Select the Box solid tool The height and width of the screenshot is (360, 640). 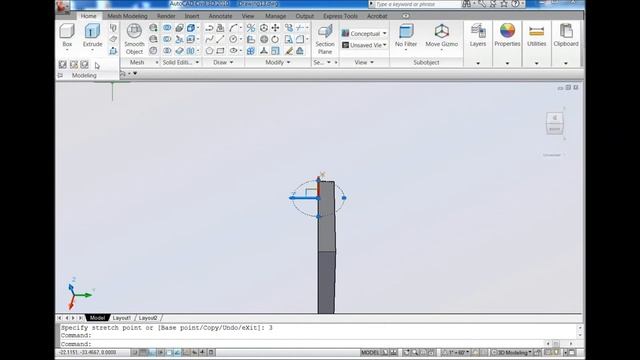click(67, 35)
